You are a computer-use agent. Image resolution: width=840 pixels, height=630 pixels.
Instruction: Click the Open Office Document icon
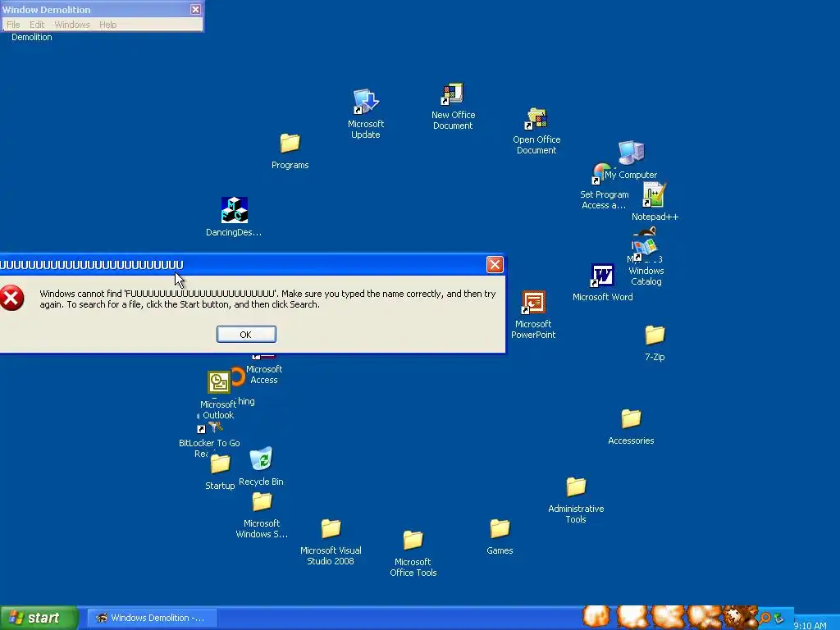coord(536,119)
